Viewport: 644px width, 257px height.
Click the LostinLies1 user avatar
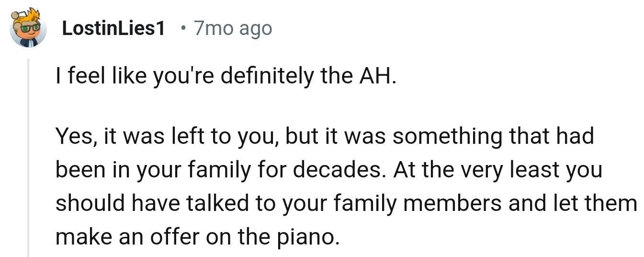[x=28, y=28]
